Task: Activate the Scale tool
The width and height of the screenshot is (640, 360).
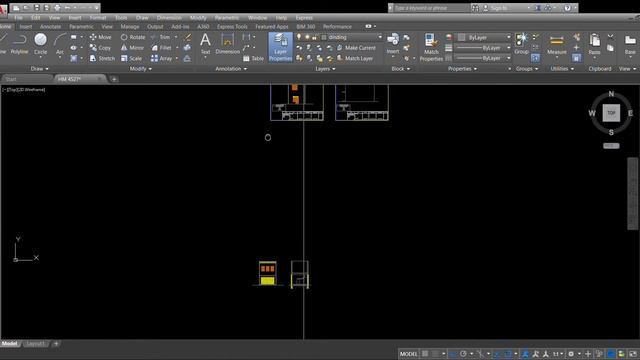Action: [131, 58]
